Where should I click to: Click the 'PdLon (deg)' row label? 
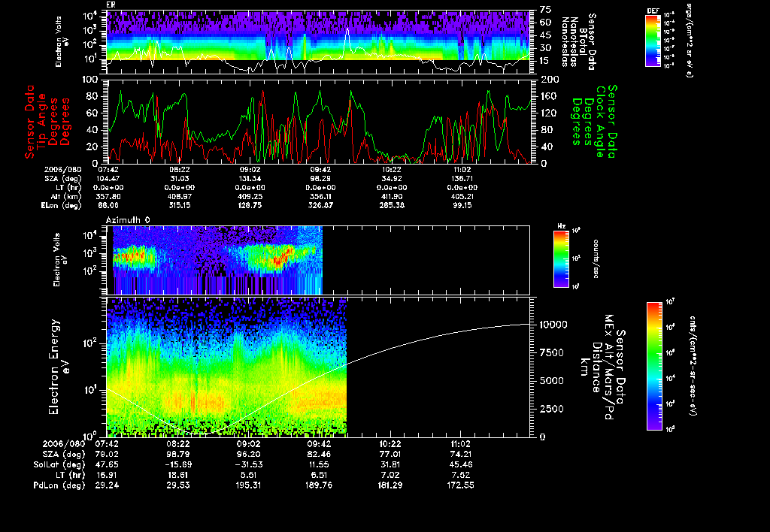tap(59, 485)
